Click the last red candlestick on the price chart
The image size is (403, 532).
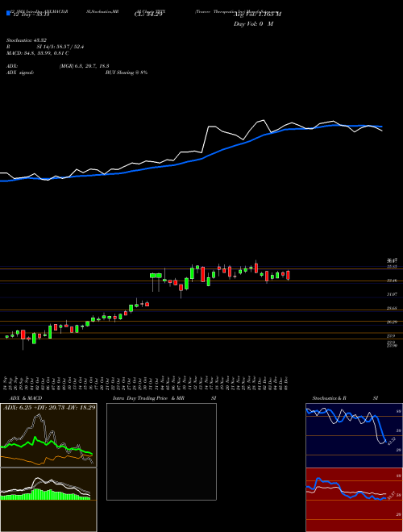tap(288, 275)
